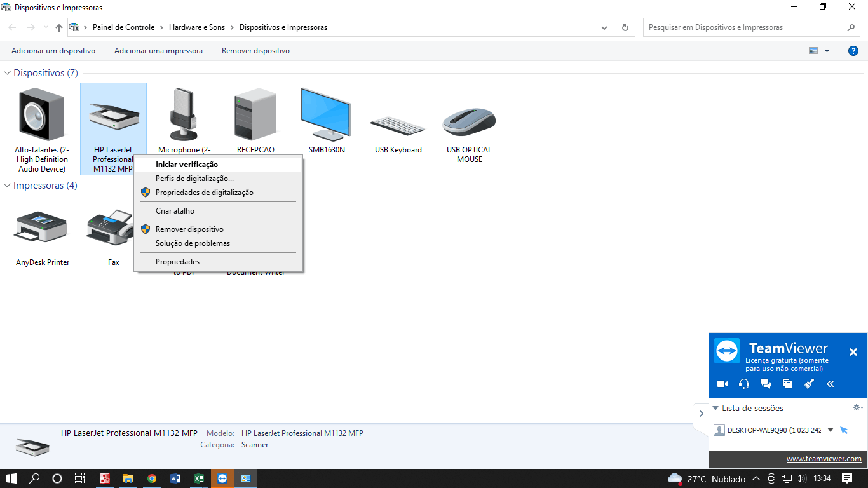Go up one folder level arrow
Viewport: 868px width, 488px height.
pos(59,27)
